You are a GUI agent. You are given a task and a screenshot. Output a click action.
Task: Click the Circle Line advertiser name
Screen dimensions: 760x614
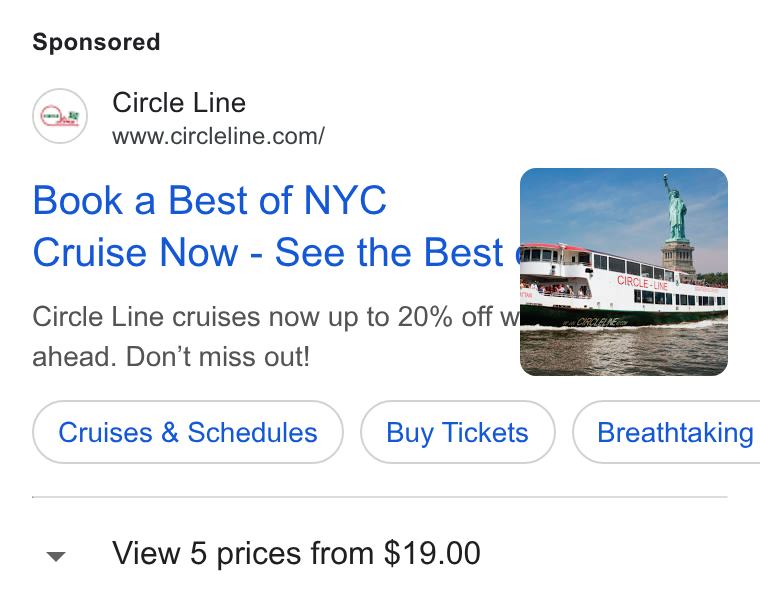point(179,103)
